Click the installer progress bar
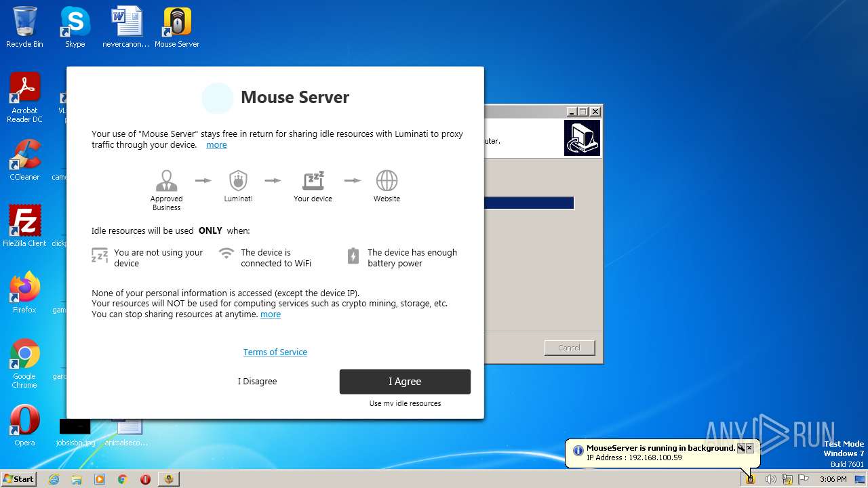868x488 pixels. [x=529, y=203]
